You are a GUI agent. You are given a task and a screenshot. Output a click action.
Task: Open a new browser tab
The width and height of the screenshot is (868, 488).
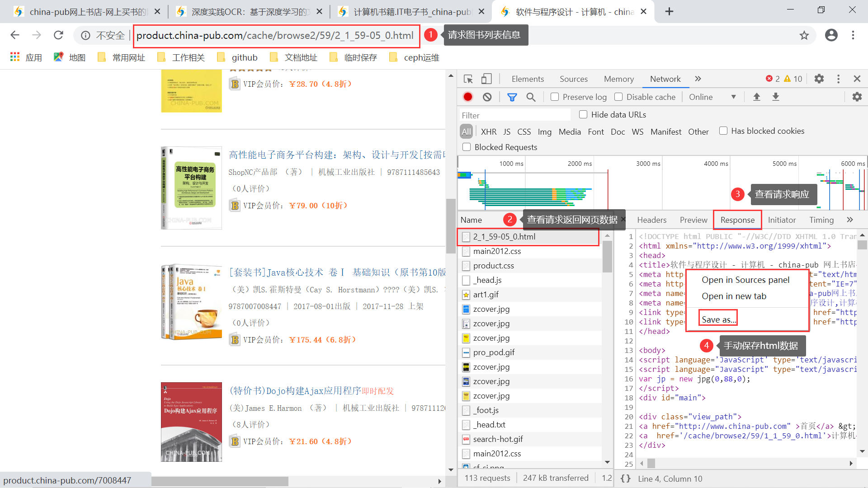tap(669, 11)
